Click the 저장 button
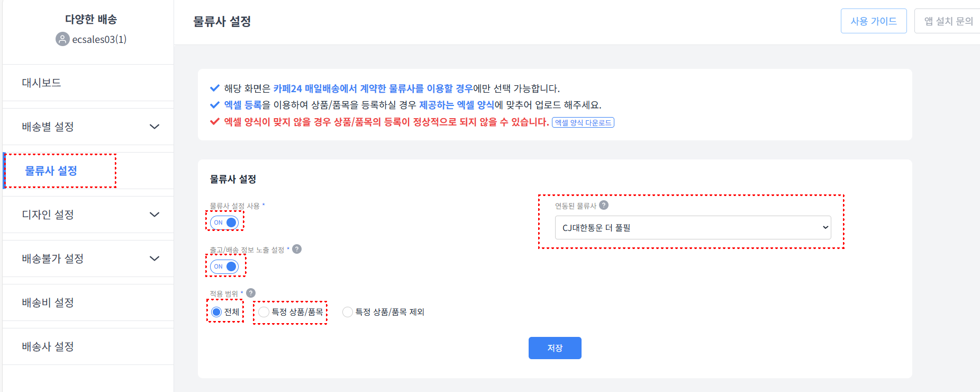This screenshot has height=392, width=980. click(x=555, y=348)
